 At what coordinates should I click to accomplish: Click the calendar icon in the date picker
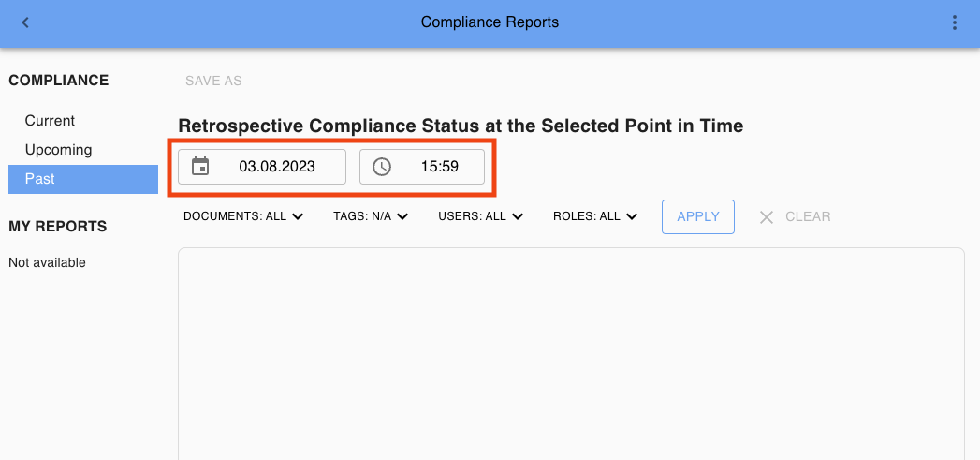click(x=200, y=167)
